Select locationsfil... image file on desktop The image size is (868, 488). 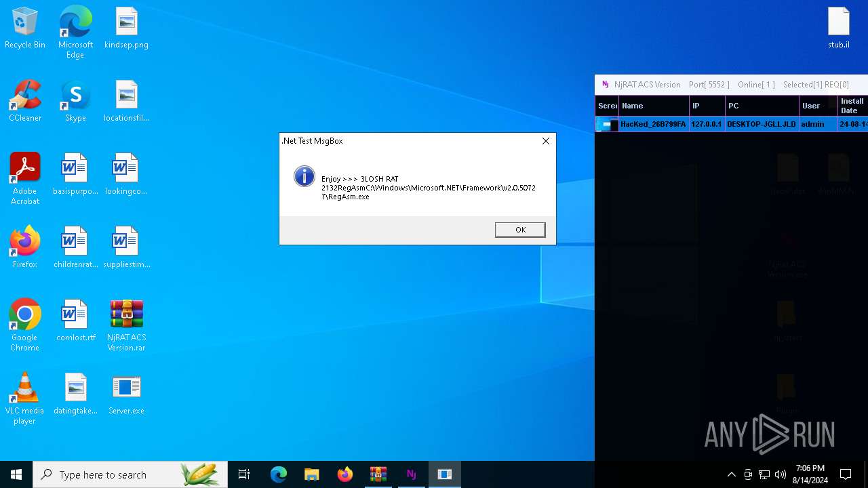pos(126,102)
